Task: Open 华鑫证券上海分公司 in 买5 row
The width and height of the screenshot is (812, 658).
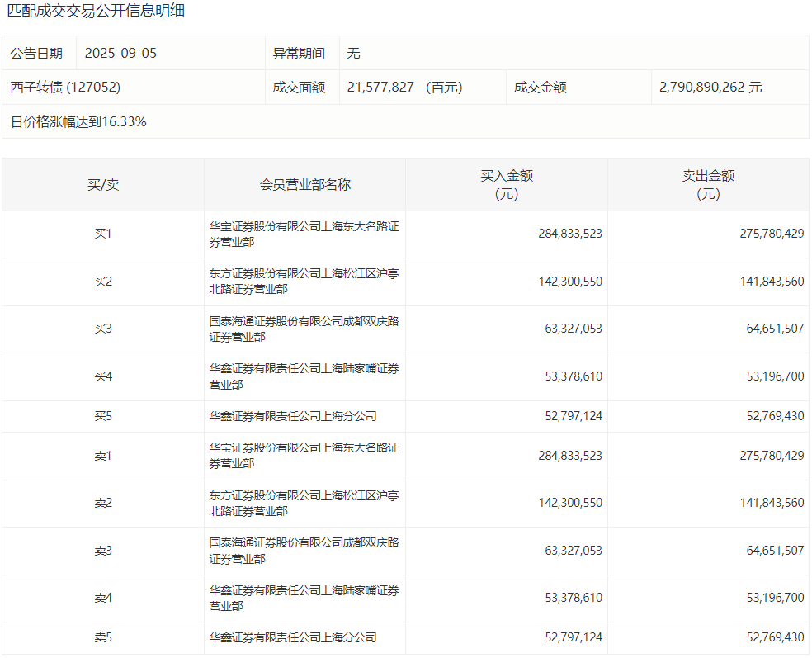Action: (x=293, y=416)
